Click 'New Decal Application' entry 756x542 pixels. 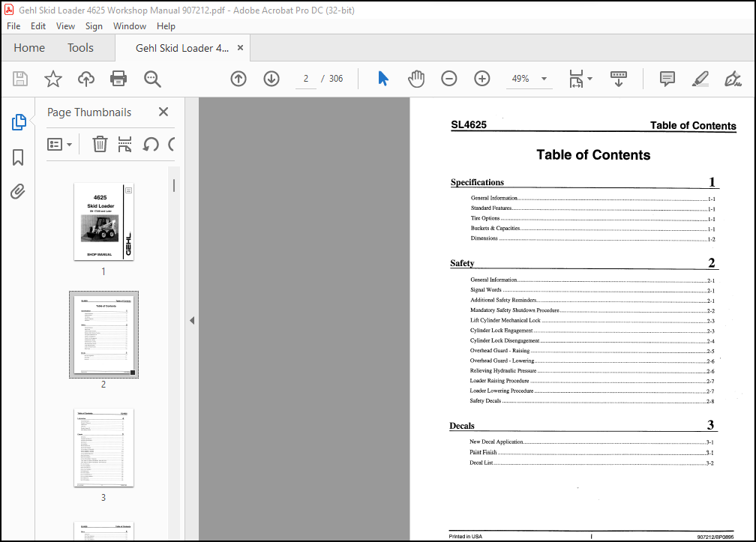[496, 442]
